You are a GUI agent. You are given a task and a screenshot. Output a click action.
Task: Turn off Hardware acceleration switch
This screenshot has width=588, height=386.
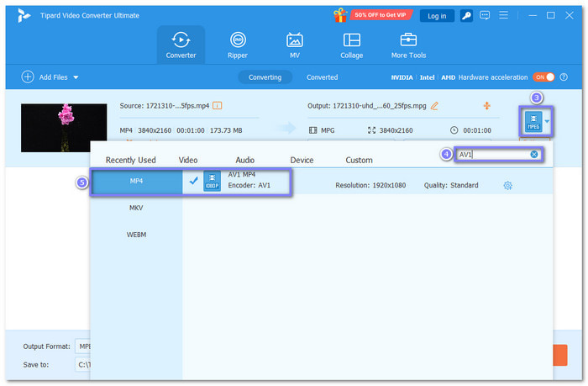tap(543, 77)
